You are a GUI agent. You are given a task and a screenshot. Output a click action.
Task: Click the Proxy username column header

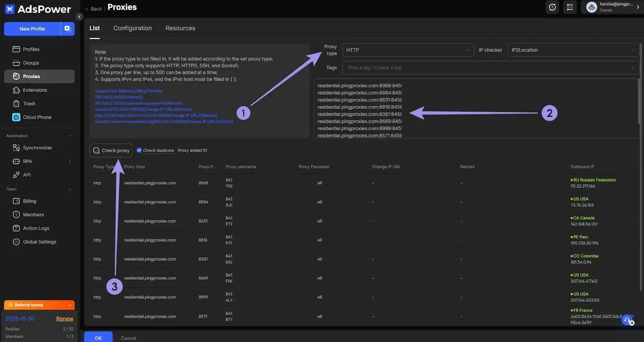point(241,166)
